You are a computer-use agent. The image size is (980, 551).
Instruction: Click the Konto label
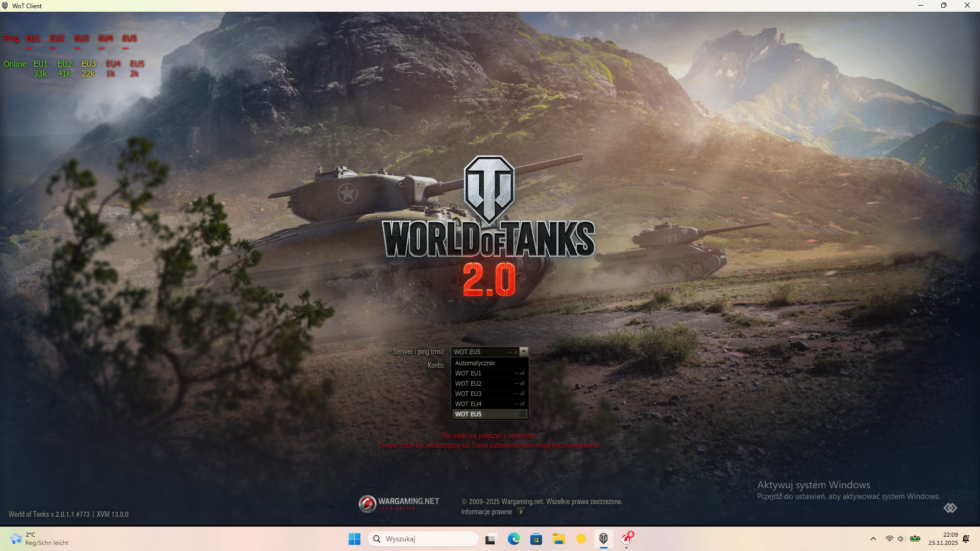436,365
